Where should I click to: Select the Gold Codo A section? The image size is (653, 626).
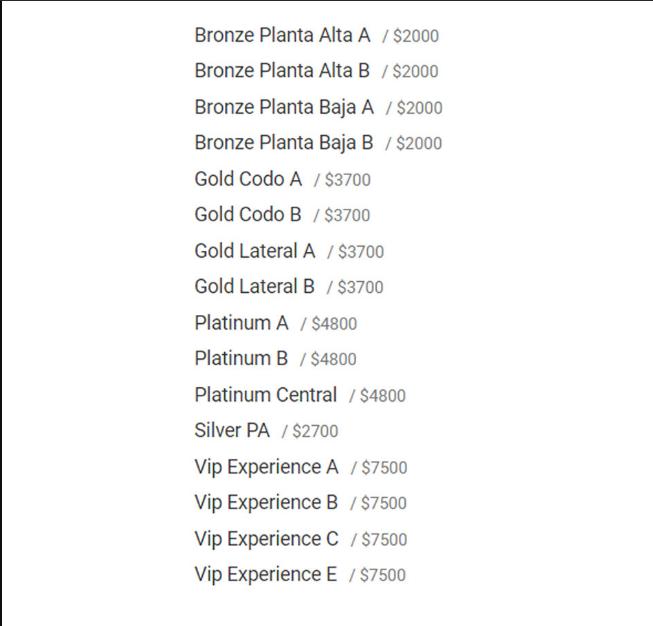point(248,179)
